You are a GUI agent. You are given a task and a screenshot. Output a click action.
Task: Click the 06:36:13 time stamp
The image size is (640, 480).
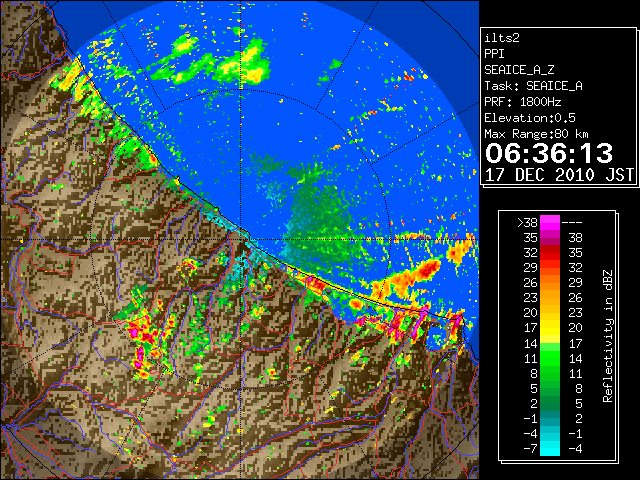549,153
